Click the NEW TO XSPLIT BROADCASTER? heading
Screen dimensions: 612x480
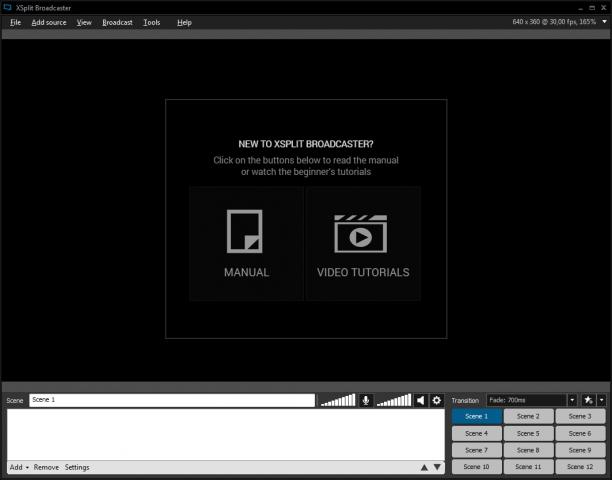(306, 144)
